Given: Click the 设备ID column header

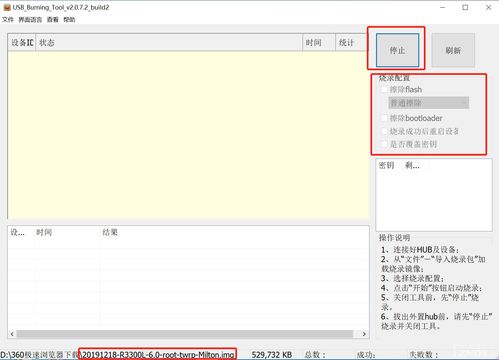Looking at the screenshot, I should click(x=22, y=42).
